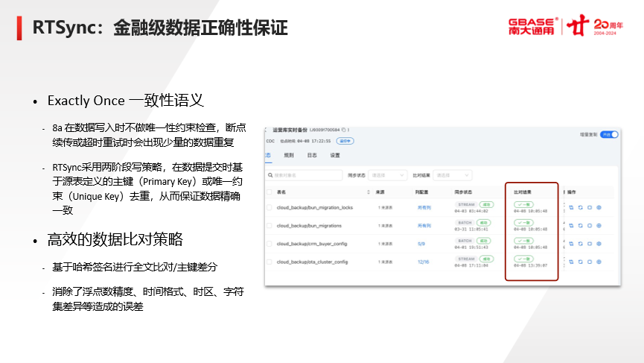Click refresh icon in bun_migration_locks row

pyautogui.click(x=580, y=208)
